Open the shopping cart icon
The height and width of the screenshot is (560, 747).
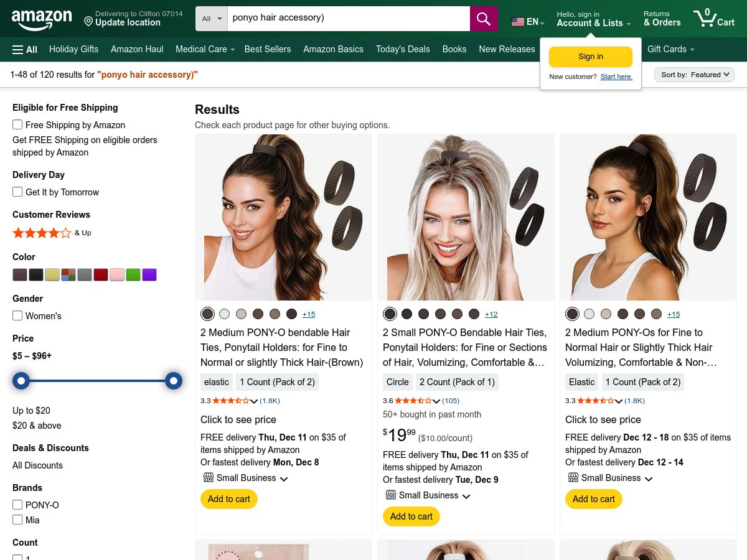715,18
